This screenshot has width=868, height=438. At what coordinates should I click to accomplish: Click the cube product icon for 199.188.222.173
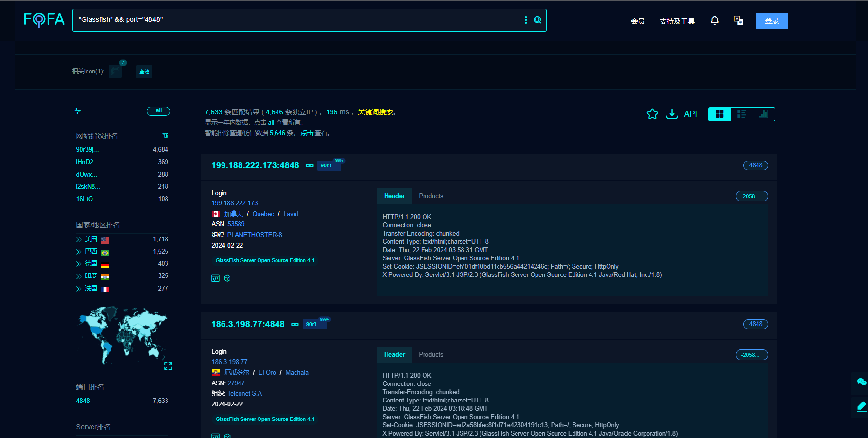click(227, 278)
